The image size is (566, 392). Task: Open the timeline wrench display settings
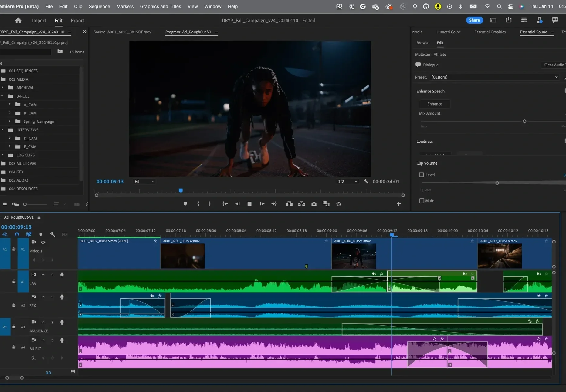(53, 234)
